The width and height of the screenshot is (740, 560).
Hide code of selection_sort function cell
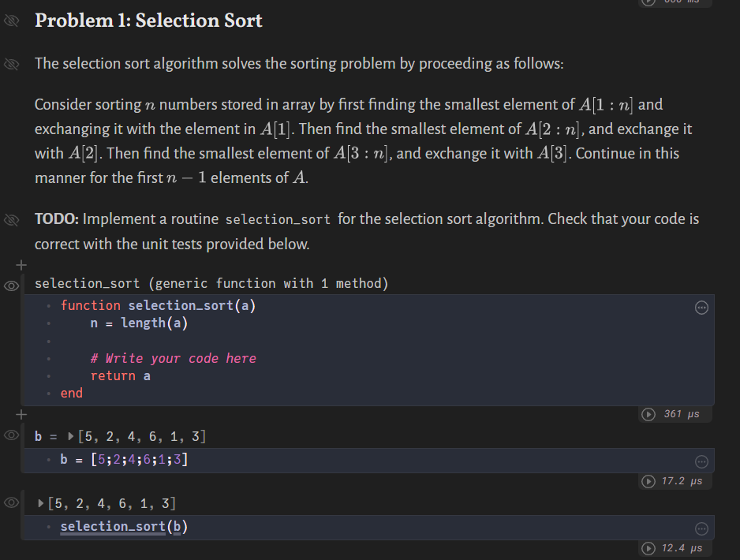pyautogui.click(x=12, y=284)
